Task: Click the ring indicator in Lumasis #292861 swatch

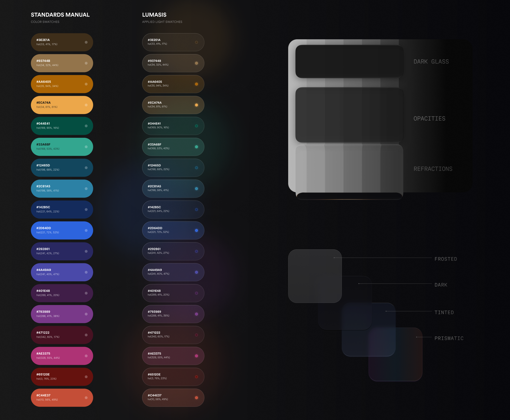Action: pos(196,251)
